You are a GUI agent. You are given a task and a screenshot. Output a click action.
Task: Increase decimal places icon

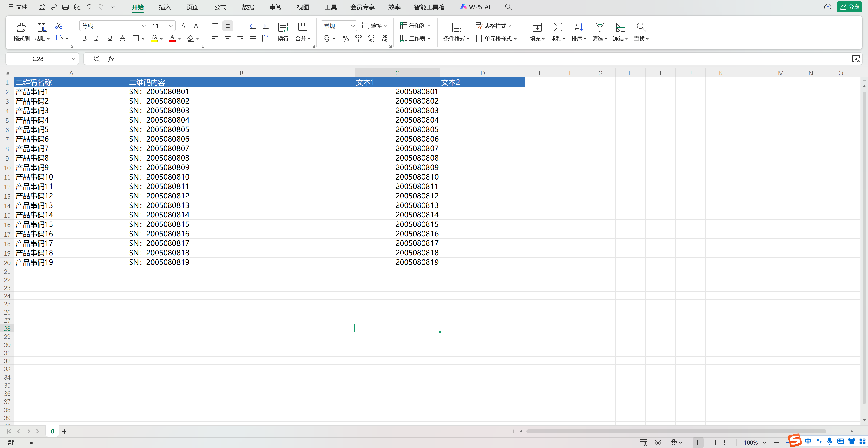[371, 39]
